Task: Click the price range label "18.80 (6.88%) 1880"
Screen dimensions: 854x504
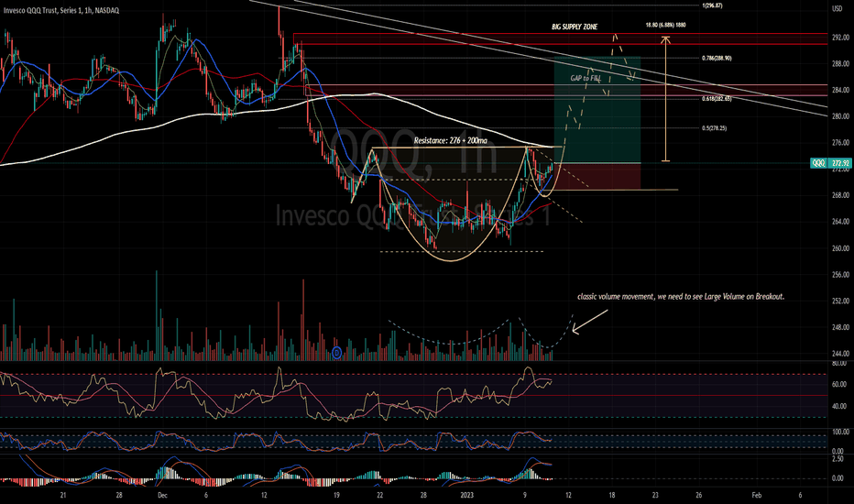Action: click(665, 25)
